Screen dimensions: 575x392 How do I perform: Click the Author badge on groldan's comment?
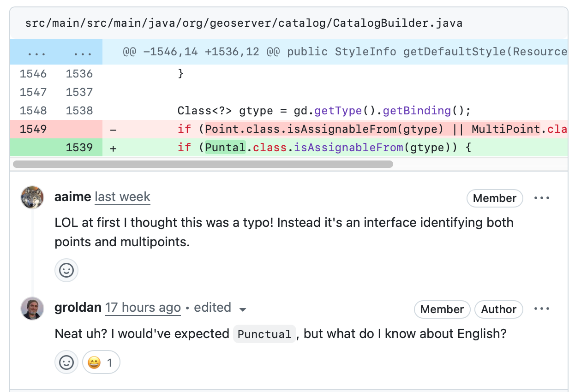pyautogui.click(x=498, y=309)
